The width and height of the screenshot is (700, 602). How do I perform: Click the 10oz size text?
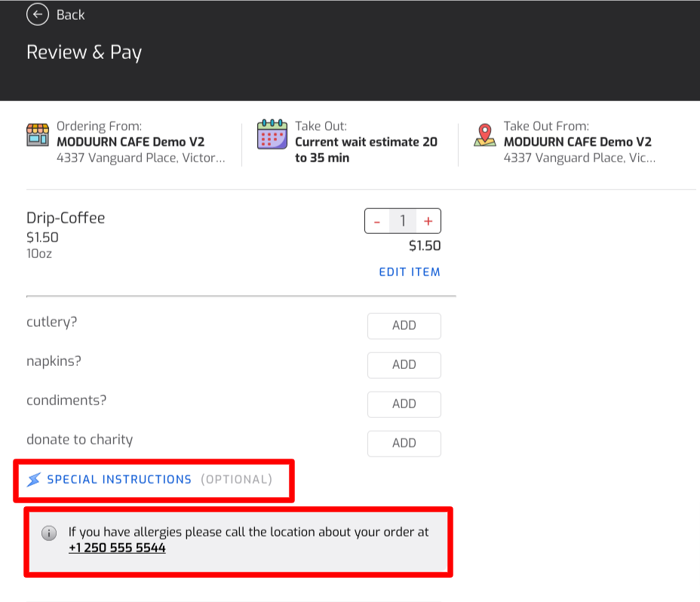[x=38, y=253]
